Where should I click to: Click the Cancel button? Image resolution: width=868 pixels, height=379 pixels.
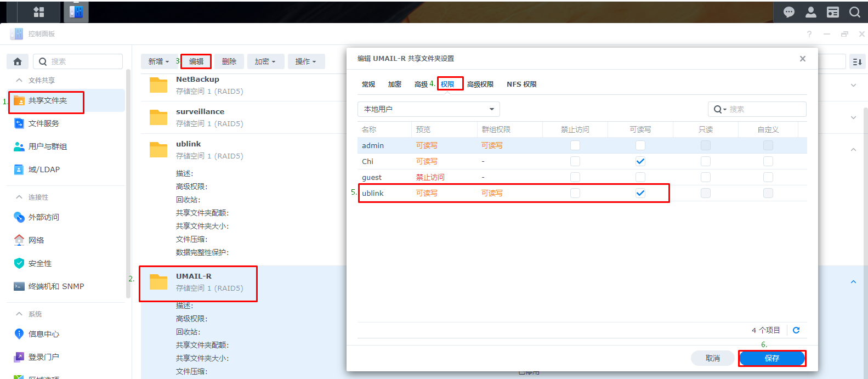point(712,358)
